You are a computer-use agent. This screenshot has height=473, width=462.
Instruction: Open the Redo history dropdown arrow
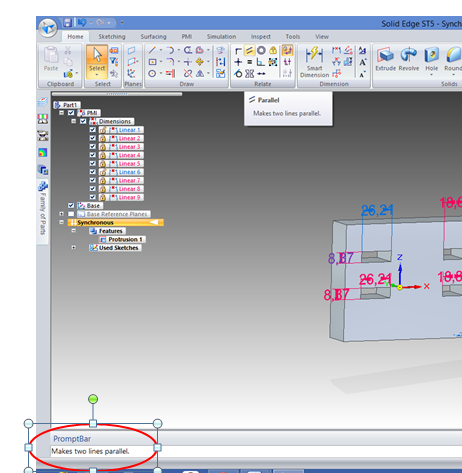pos(109,23)
